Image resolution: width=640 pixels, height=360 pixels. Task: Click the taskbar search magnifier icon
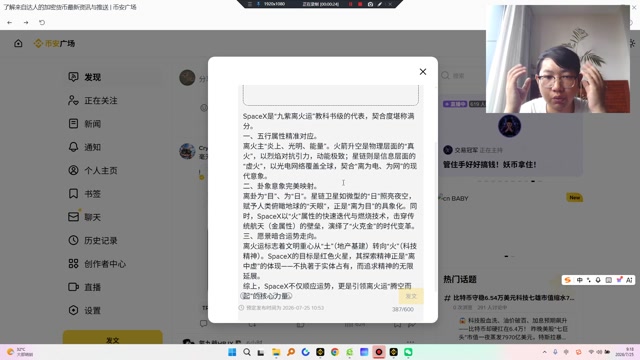(247, 352)
